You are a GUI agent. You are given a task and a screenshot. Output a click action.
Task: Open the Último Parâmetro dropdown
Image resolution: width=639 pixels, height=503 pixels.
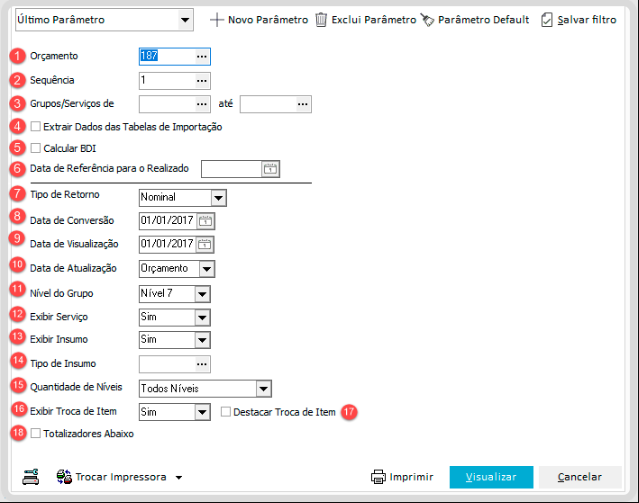(185, 20)
